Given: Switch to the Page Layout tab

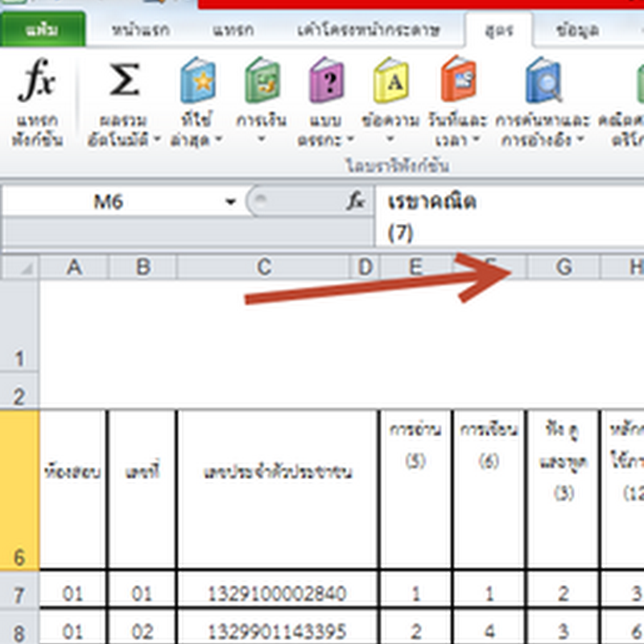Looking at the screenshot, I should coord(369,30).
